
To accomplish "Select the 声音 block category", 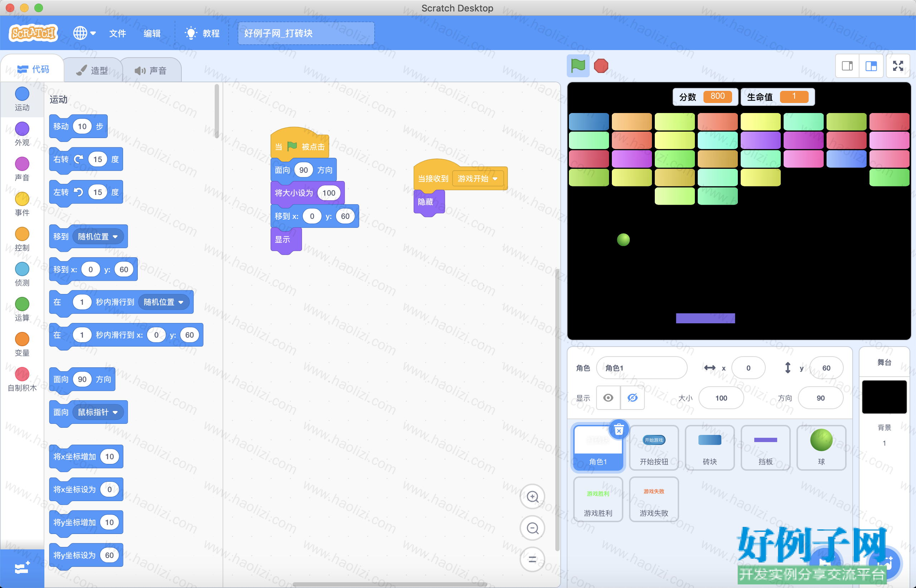I will pyautogui.click(x=22, y=170).
